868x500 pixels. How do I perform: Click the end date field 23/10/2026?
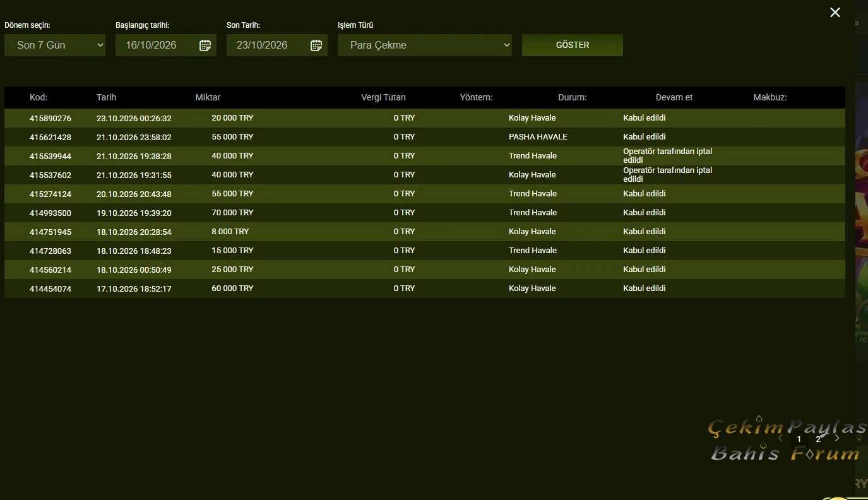tap(277, 45)
